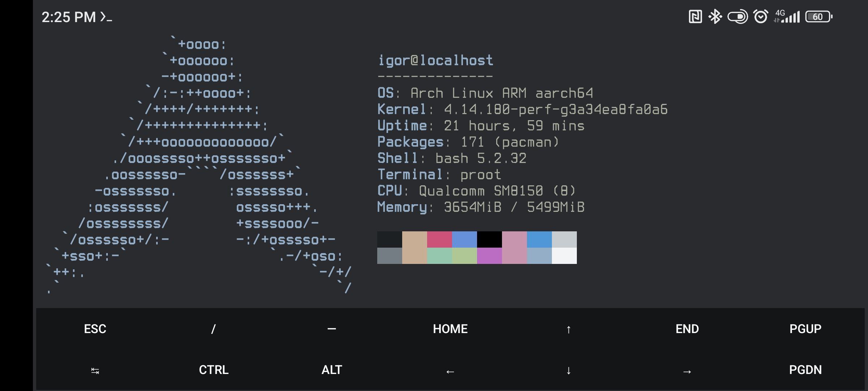Tap the slash key
This screenshot has width=868, height=391.
(x=213, y=329)
